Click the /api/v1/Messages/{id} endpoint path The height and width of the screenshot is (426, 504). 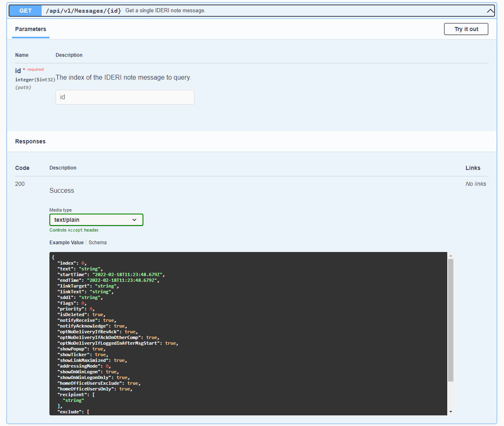[x=83, y=11]
